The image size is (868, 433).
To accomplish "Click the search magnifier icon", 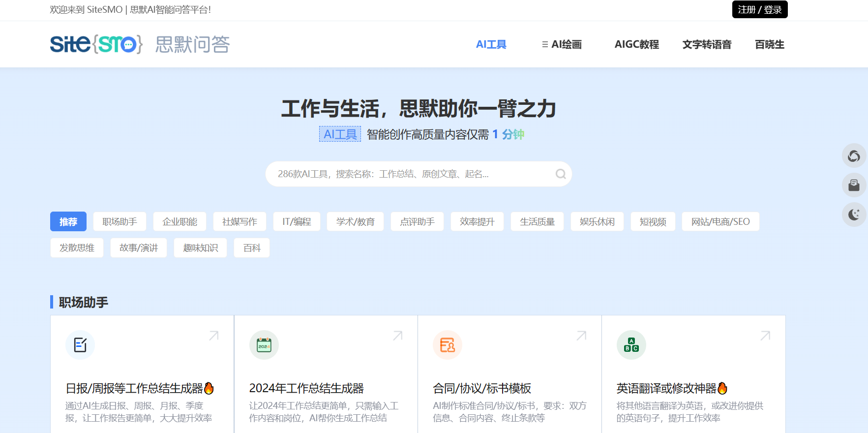I will (x=560, y=174).
